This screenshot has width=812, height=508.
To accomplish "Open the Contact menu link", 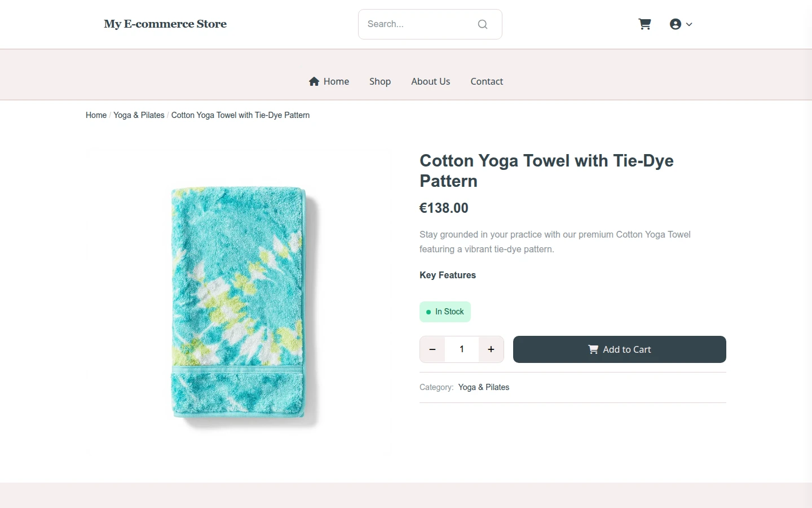I will click(x=487, y=81).
